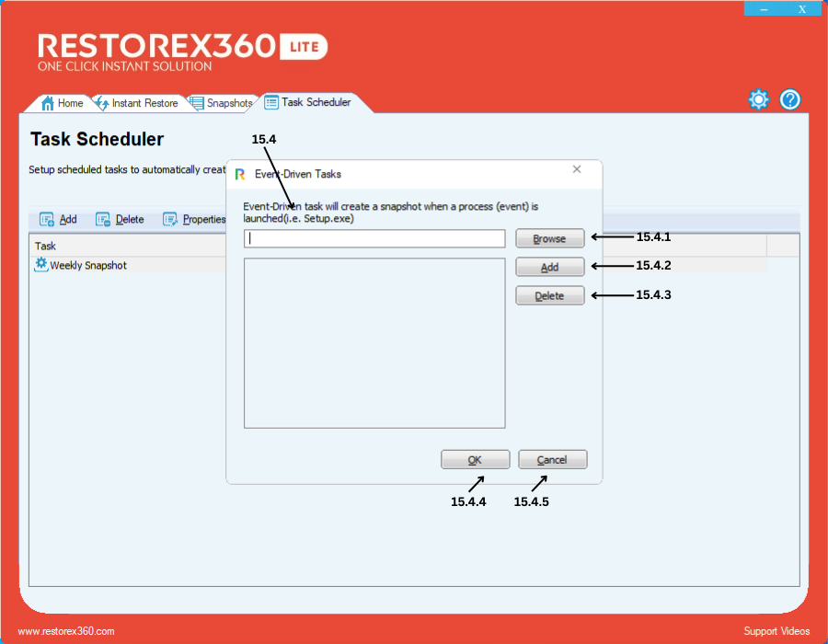Image resolution: width=828 pixels, height=644 pixels.
Task: Open the help question mark icon
Action: coord(790,100)
